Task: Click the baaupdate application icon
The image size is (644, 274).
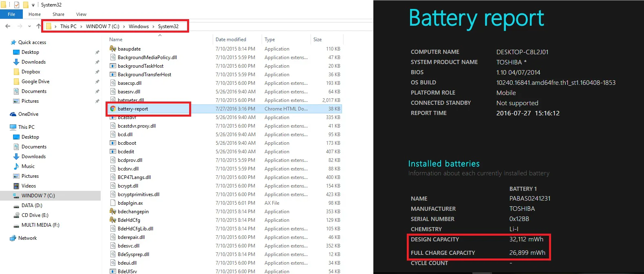Action: tap(113, 49)
